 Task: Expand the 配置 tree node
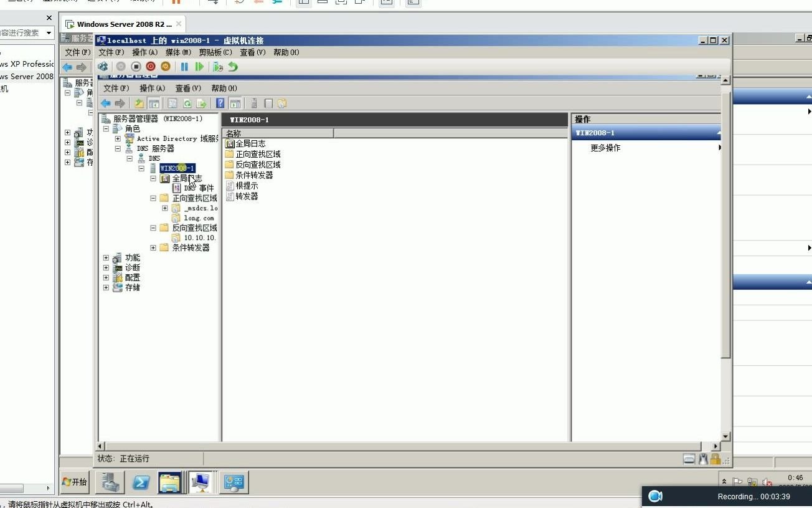pyautogui.click(x=106, y=277)
